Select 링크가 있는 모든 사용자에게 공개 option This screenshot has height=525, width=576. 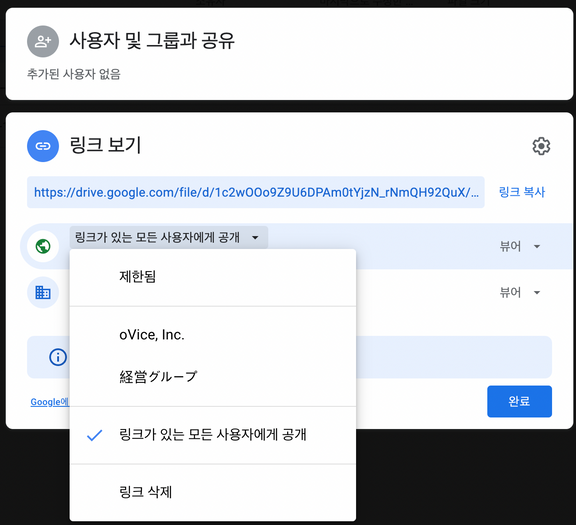[x=213, y=435]
